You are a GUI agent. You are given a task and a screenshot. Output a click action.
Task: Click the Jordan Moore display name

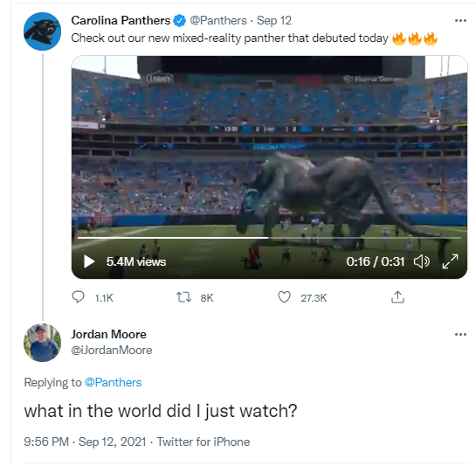click(108, 334)
